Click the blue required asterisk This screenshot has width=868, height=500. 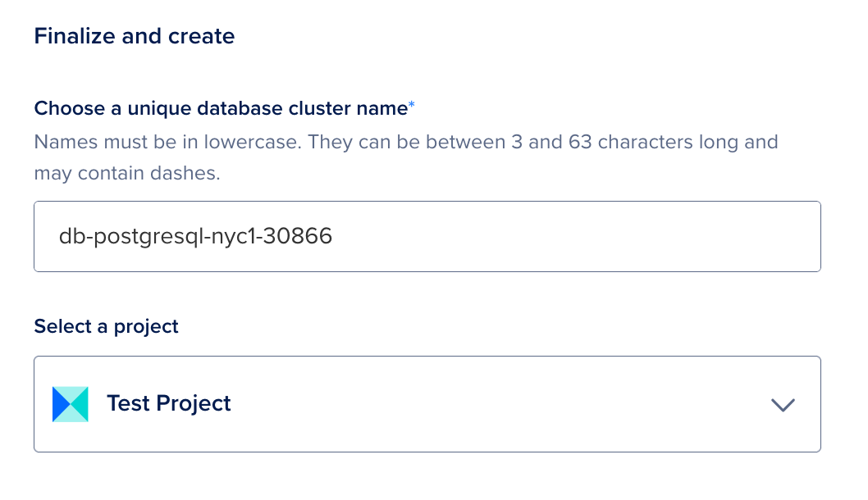[412, 106]
